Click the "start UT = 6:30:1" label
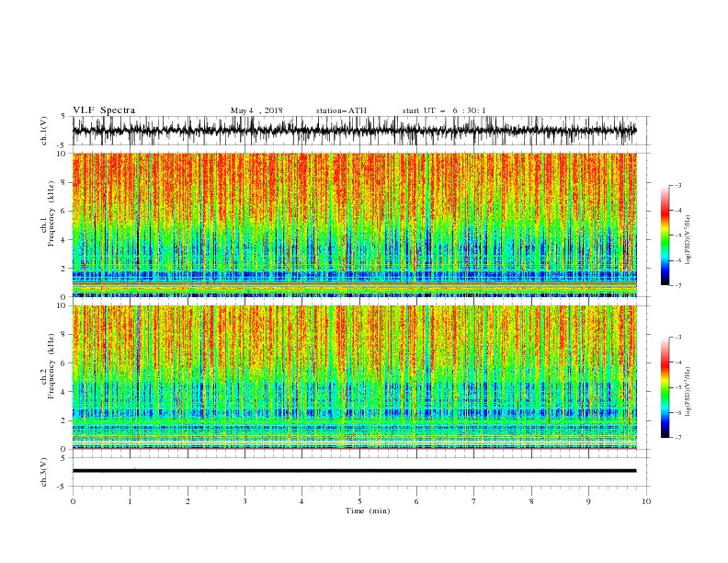This screenshot has height=563, width=728. (444, 110)
